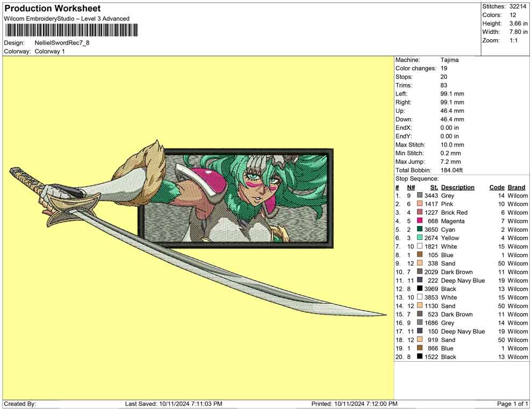Click the Sand swatch in row 14
Viewport: 532px width, 409px height.
pyautogui.click(x=420, y=306)
